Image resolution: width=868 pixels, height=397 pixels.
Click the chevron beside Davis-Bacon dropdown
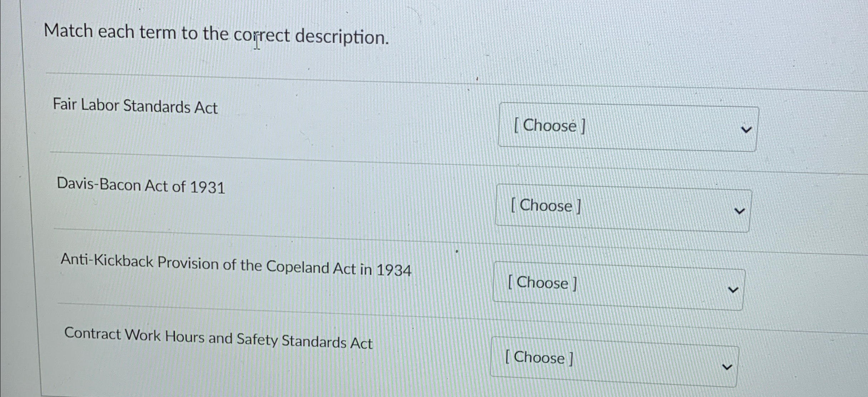click(739, 210)
